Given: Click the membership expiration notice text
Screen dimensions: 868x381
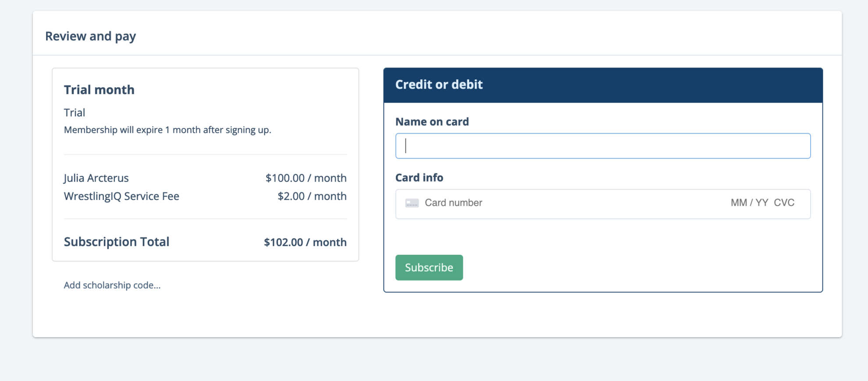Looking at the screenshot, I should coord(168,130).
